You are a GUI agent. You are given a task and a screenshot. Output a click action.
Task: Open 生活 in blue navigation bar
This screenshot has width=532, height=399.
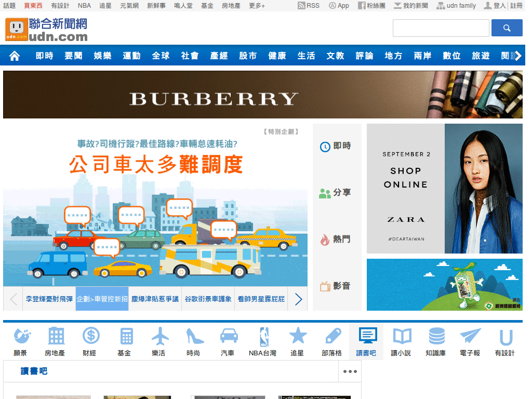(x=307, y=56)
